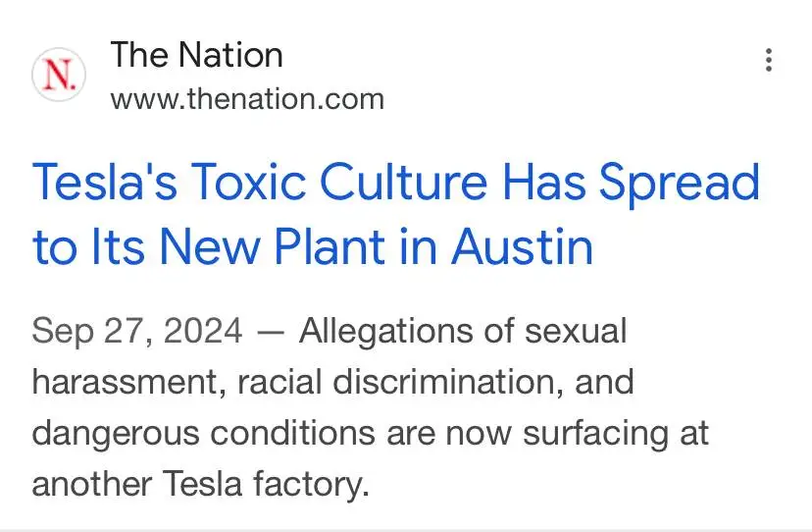Viewport: 812px width, 532px height.
Task: Click the Sep 27, 2024 date
Action: point(136,331)
